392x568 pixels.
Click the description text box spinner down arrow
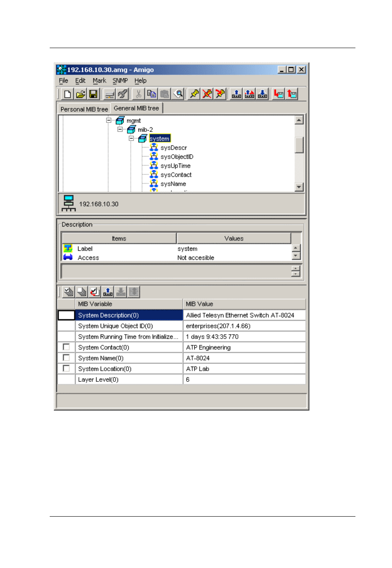[296, 274]
